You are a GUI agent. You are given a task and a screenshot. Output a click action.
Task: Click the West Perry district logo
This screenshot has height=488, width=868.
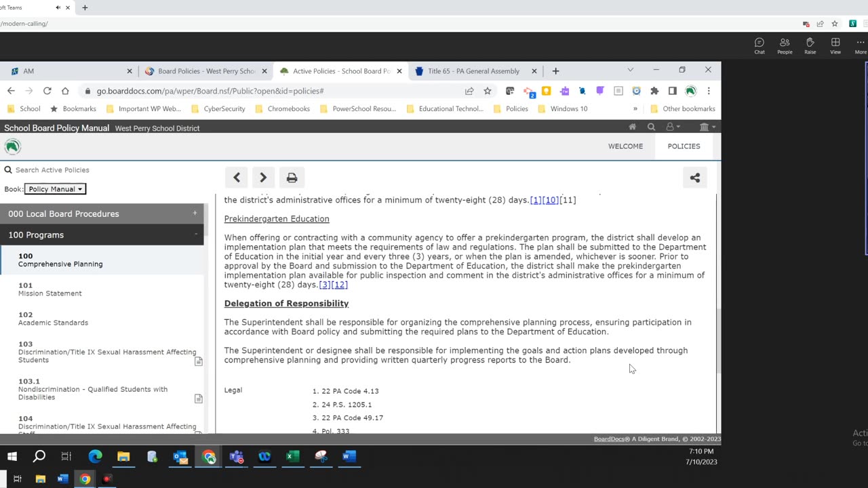click(12, 146)
